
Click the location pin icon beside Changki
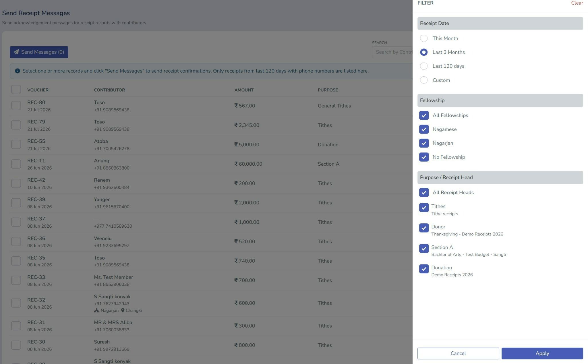point(123,310)
